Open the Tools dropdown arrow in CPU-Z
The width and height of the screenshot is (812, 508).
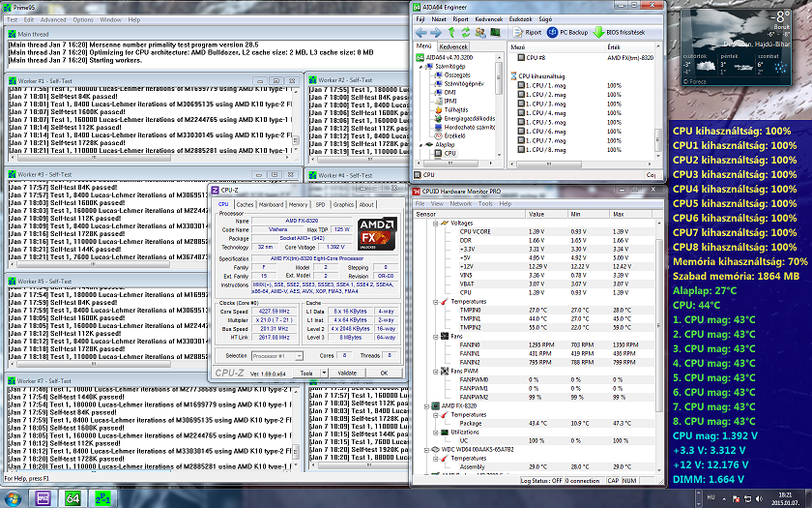(323, 373)
